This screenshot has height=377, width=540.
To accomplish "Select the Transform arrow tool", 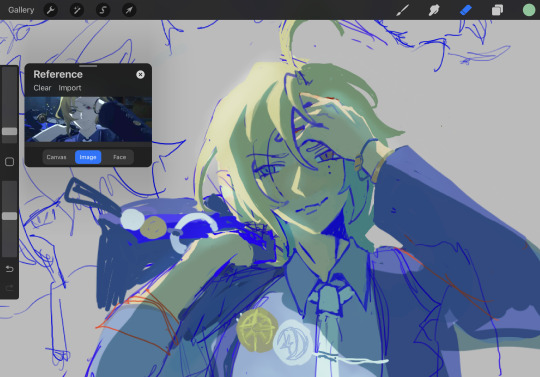I will pos(129,10).
